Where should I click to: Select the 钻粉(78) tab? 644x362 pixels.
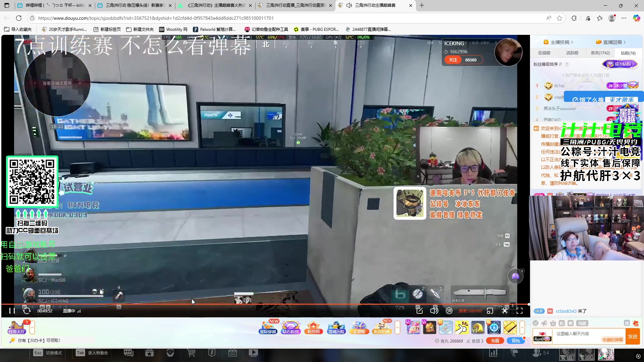point(628,53)
